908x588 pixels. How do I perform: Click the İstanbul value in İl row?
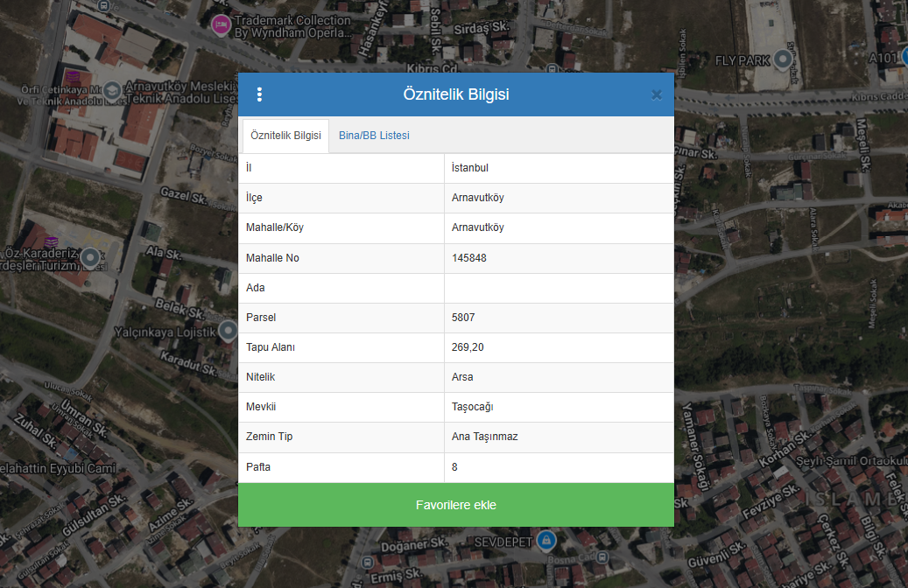[x=559, y=168]
